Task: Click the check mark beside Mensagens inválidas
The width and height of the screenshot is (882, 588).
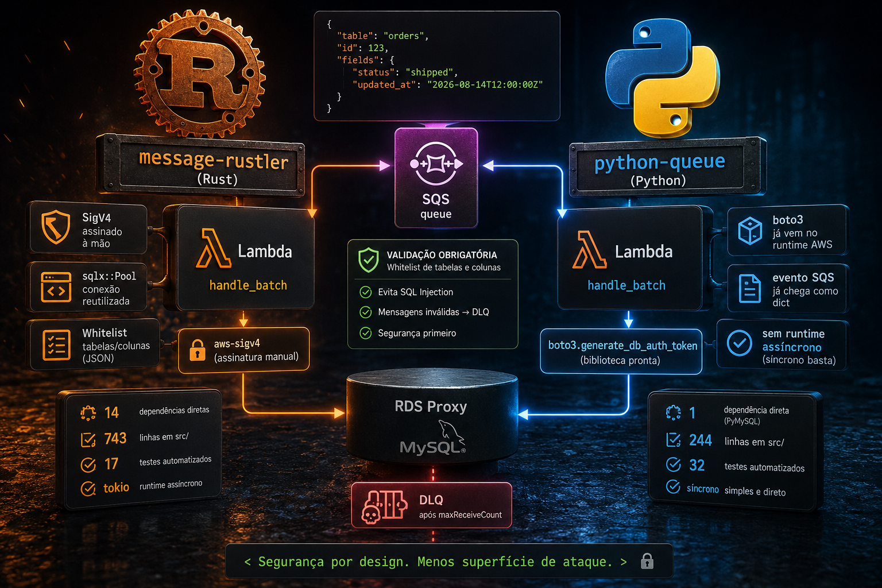Action: pyautogui.click(x=365, y=312)
